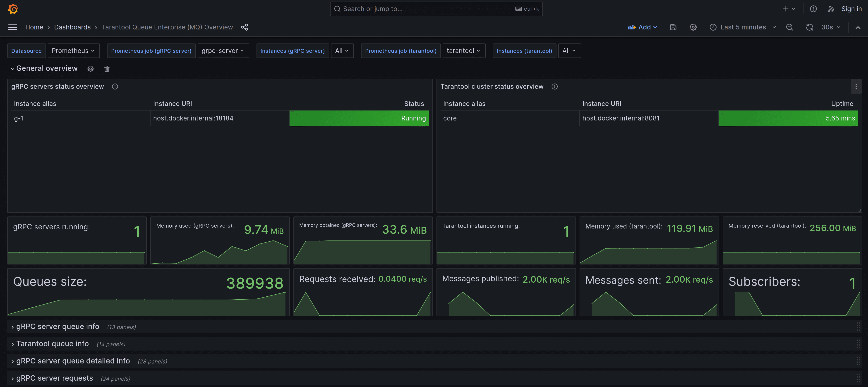Open Instances (gRPC server) All dropdown

(342, 50)
